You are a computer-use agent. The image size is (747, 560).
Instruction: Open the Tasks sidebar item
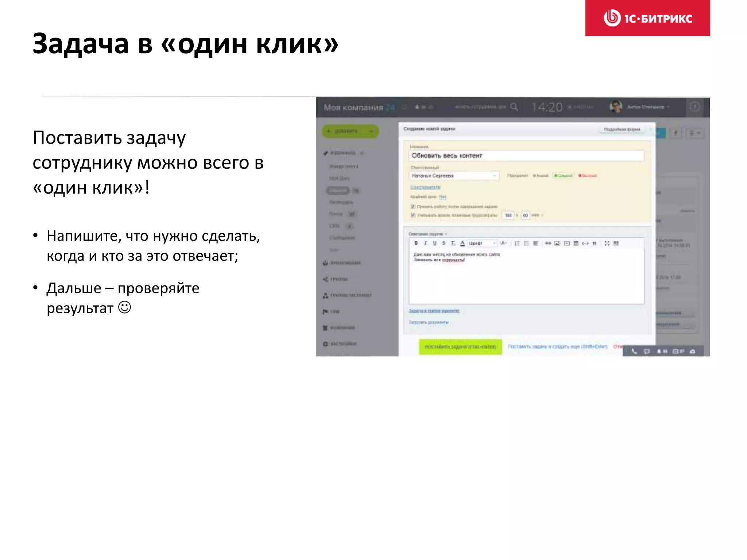tap(338, 190)
